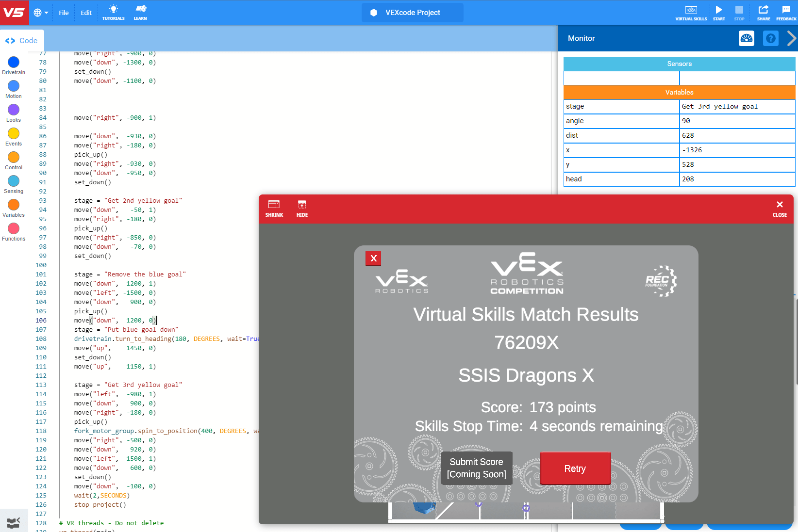Toggle the Monitor gauge icon
The height and width of the screenshot is (532, 798).
(x=747, y=38)
